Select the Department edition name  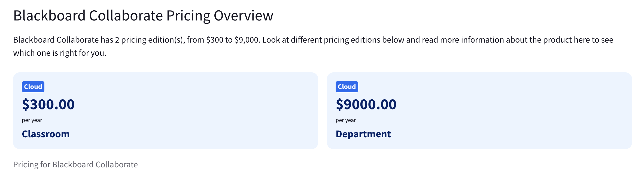[363, 134]
